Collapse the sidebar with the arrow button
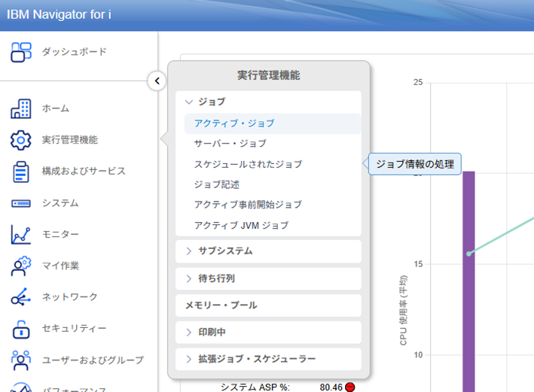 157,81
